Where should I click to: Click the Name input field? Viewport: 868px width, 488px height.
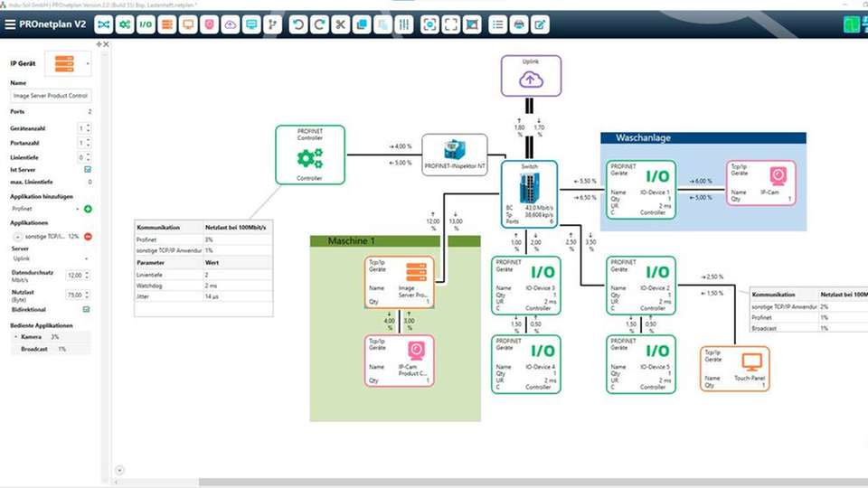pyautogui.click(x=51, y=96)
